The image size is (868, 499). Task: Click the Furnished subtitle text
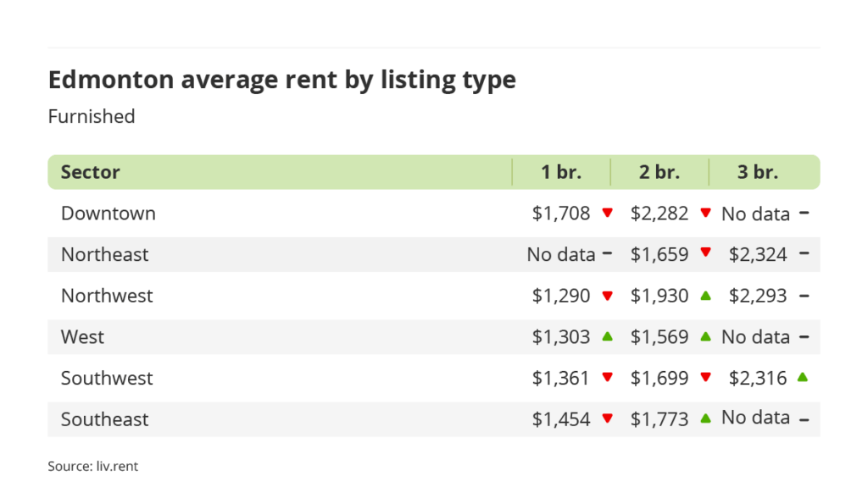pos(92,116)
